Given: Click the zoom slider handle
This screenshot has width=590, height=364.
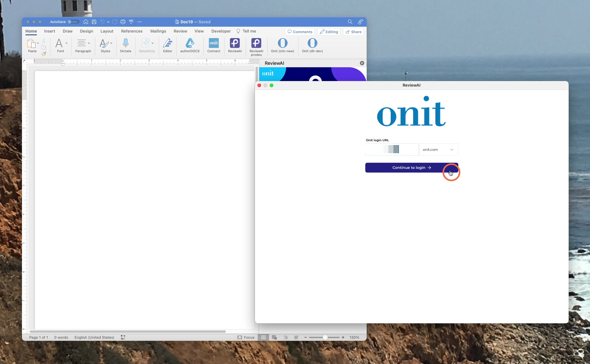Looking at the screenshot, I should point(325,337).
